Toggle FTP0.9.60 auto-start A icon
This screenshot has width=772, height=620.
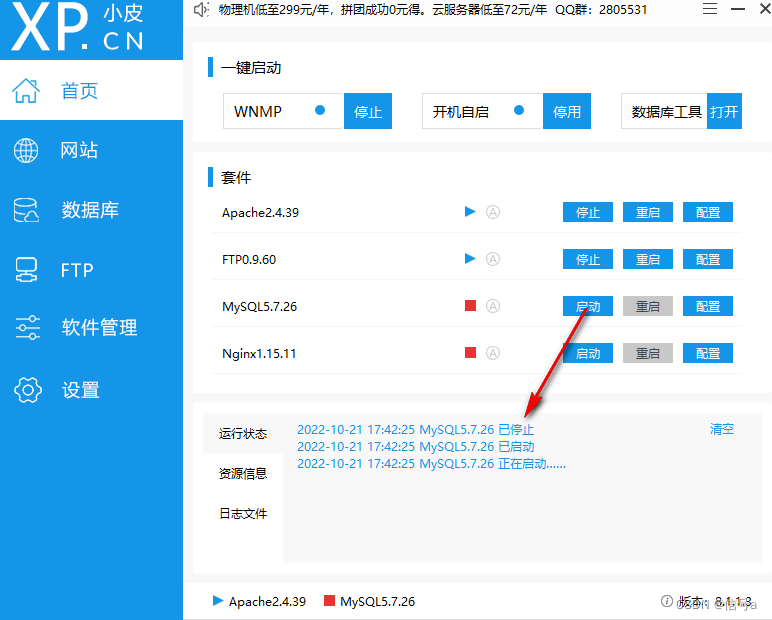tap(493, 259)
